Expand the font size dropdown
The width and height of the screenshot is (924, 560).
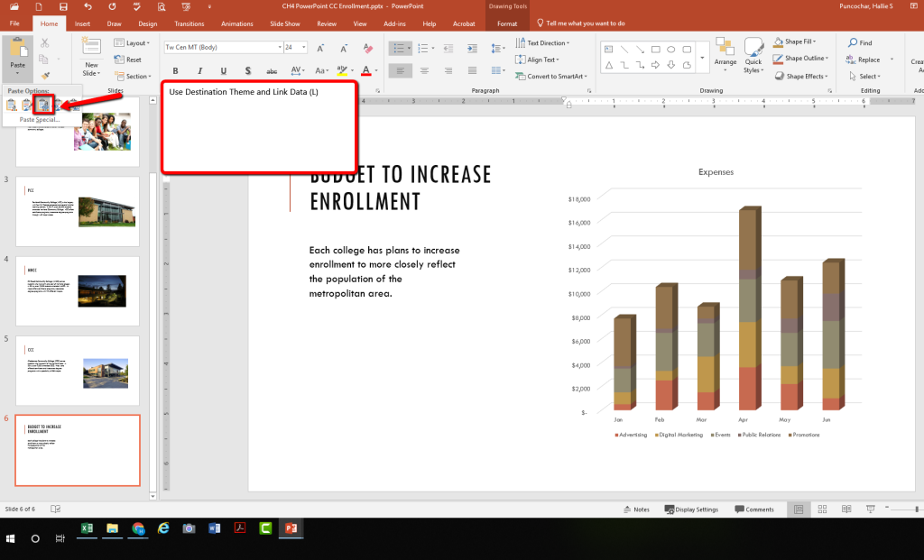click(303, 46)
